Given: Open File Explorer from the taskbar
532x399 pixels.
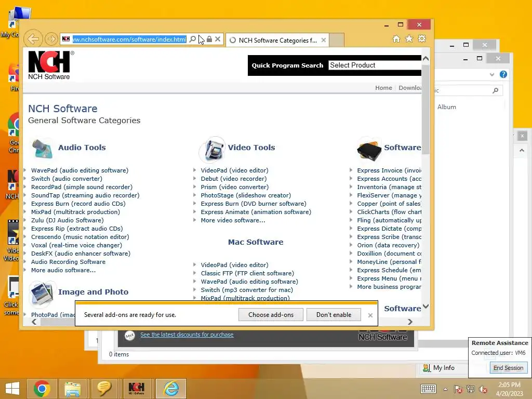Looking at the screenshot, I should click(73, 389).
